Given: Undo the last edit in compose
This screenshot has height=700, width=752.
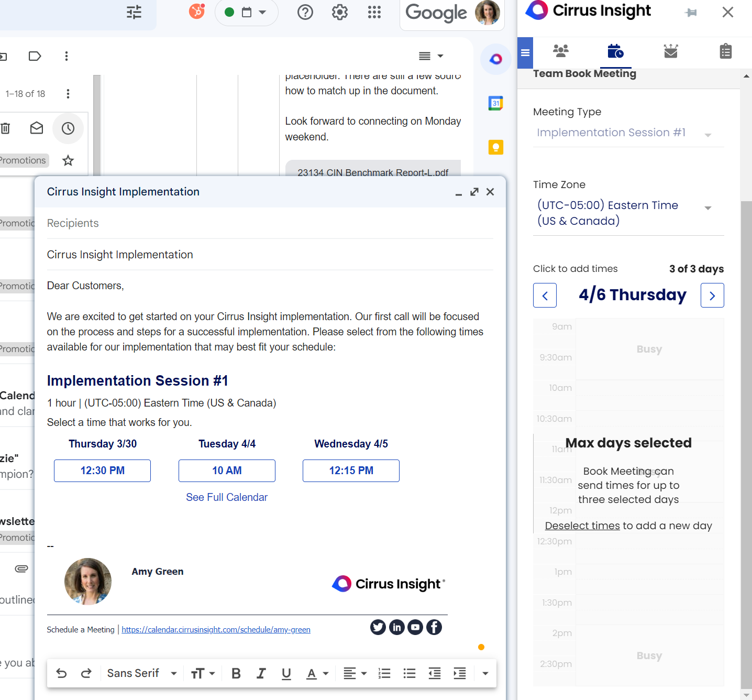Looking at the screenshot, I should coord(61,673).
